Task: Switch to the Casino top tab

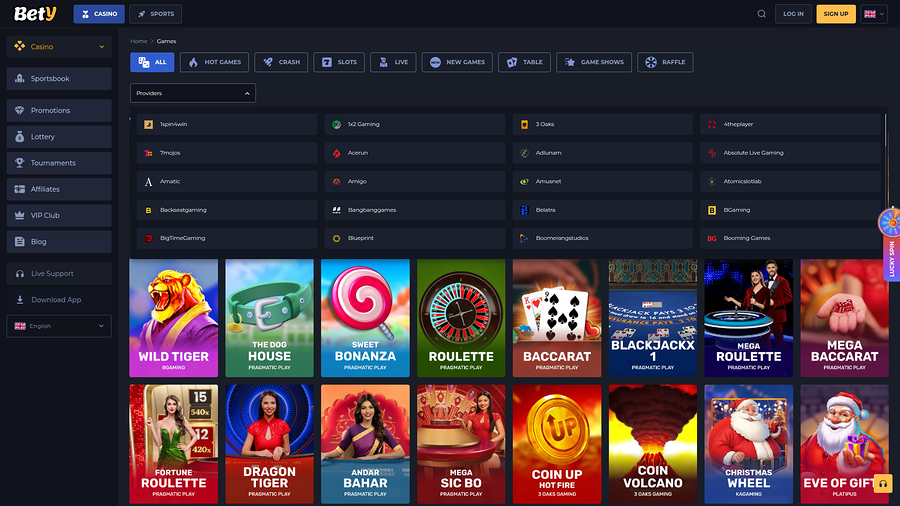Action: tap(99, 14)
